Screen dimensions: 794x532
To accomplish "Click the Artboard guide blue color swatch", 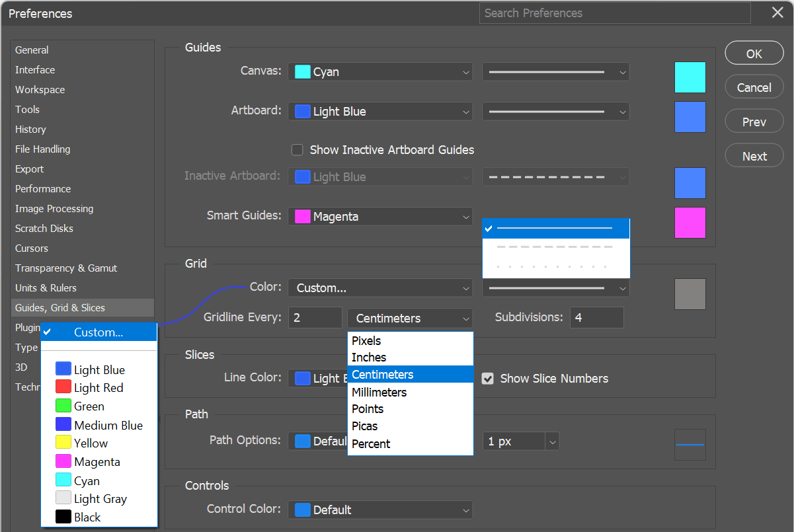I will [x=690, y=117].
